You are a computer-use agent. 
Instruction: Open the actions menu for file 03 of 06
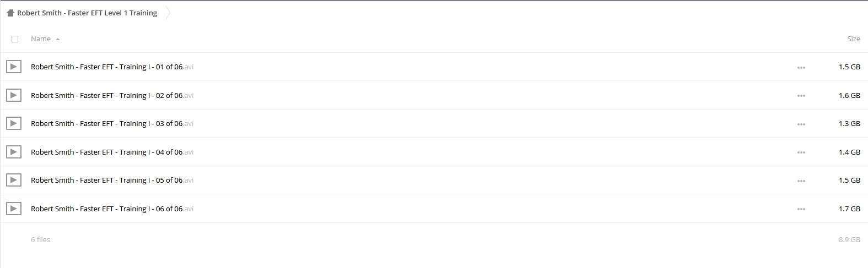pyautogui.click(x=801, y=124)
